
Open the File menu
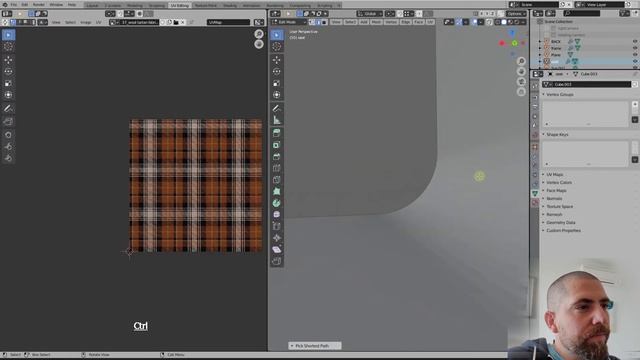[x=14, y=5]
